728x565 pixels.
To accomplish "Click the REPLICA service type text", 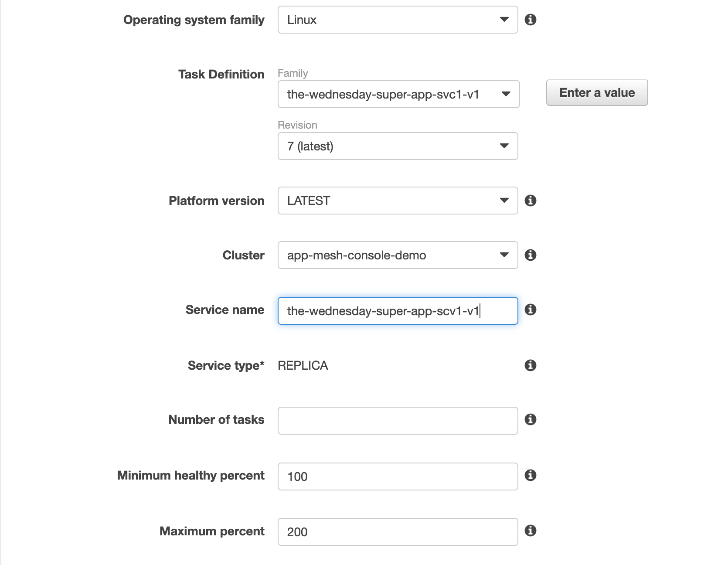I will (303, 365).
